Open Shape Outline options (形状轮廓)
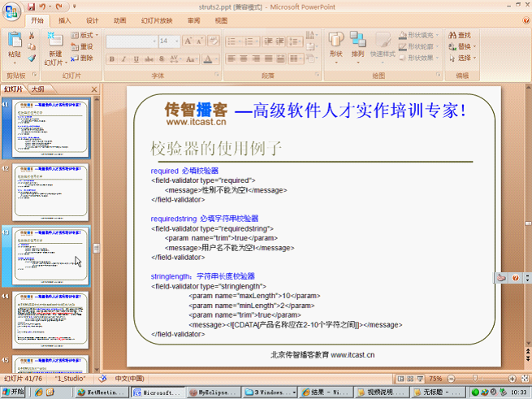The width and height of the screenshot is (532, 399). tap(419, 46)
